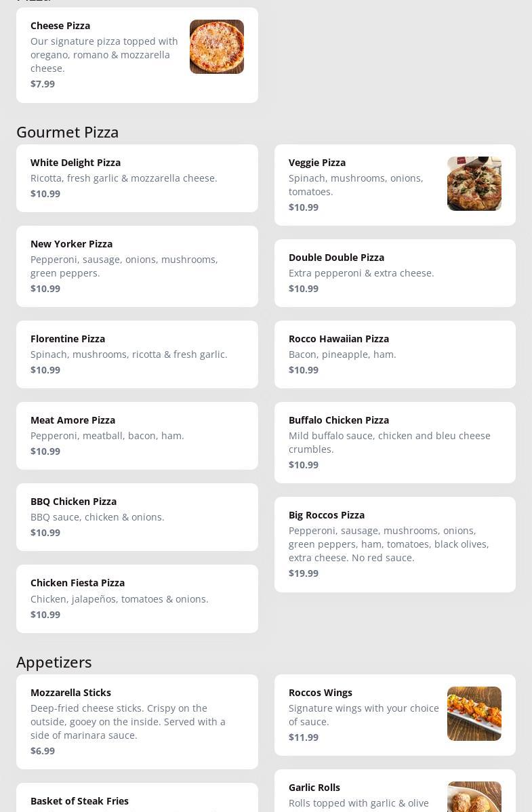Open the Cheese Pizza photo thumbnail
Screen dimensions: 532x812
[216, 47]
